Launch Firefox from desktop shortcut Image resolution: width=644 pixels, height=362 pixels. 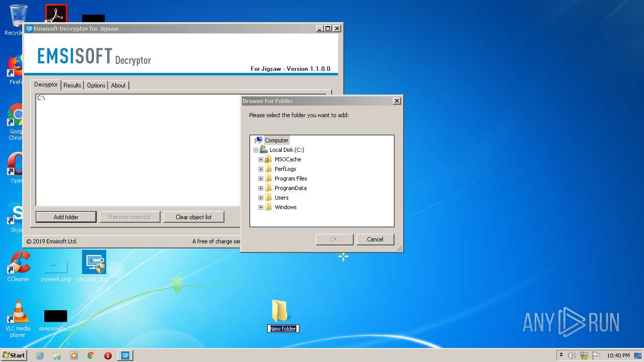16,69
